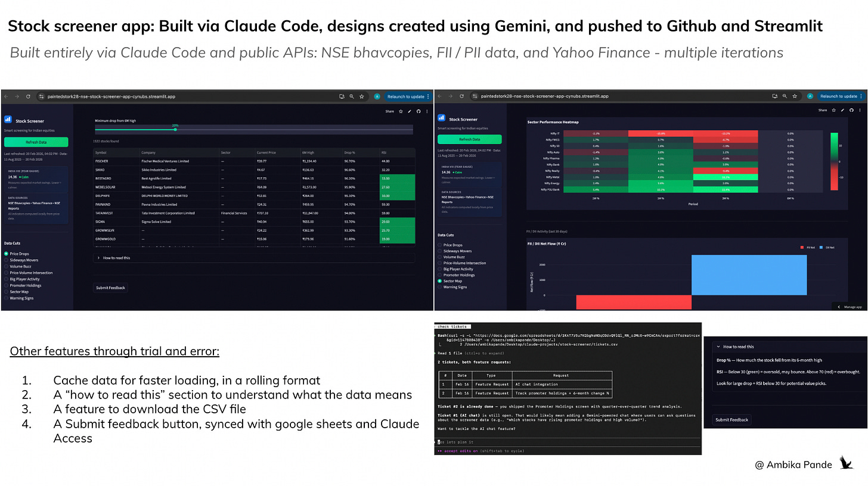Select Price-Volume Intersection in left window

6,273
